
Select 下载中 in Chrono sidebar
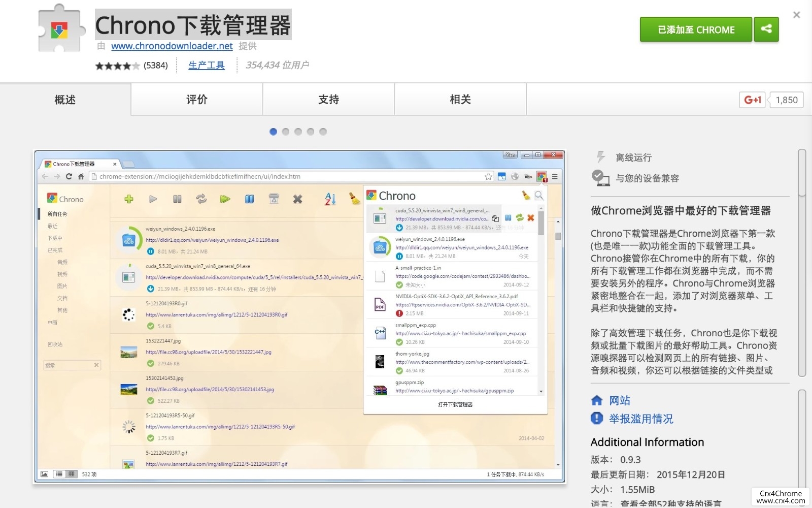tap(55, 238)
